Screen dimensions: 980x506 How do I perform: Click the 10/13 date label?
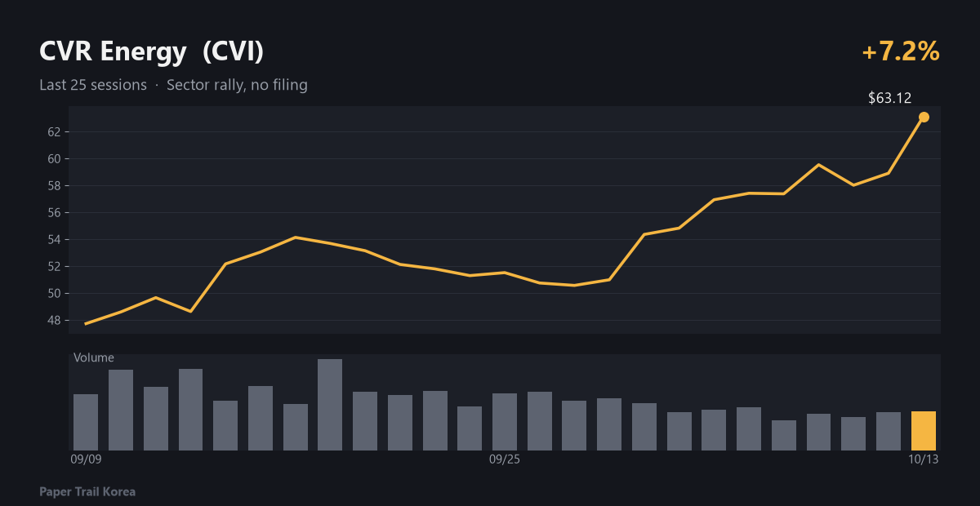pos(924,459)
